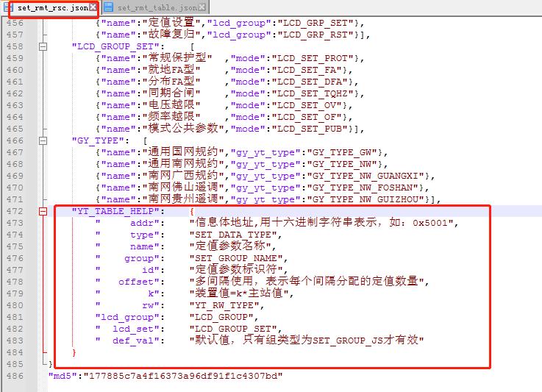Click the "LCD_SET_PUB" value
The width and height of the screenshot is (542, 392).
tap(310, 129)
